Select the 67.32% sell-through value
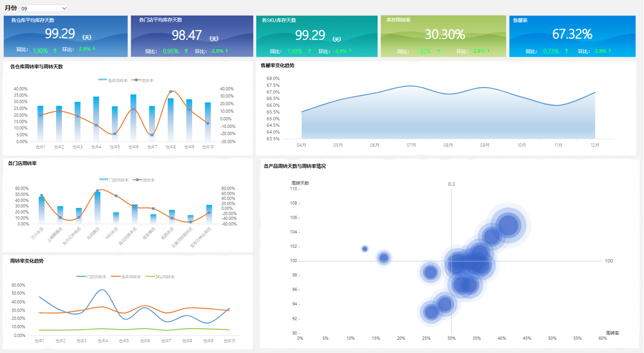 (572, 34)
